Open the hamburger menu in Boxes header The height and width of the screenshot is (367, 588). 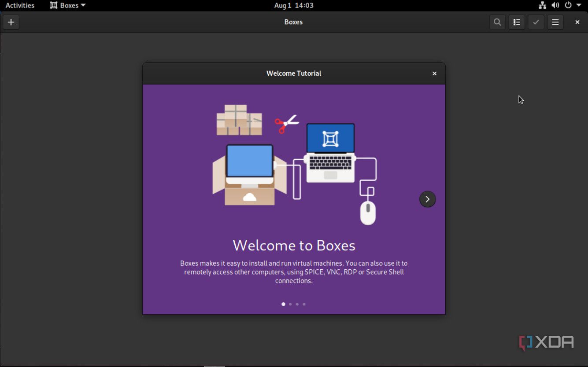[555, 22]
